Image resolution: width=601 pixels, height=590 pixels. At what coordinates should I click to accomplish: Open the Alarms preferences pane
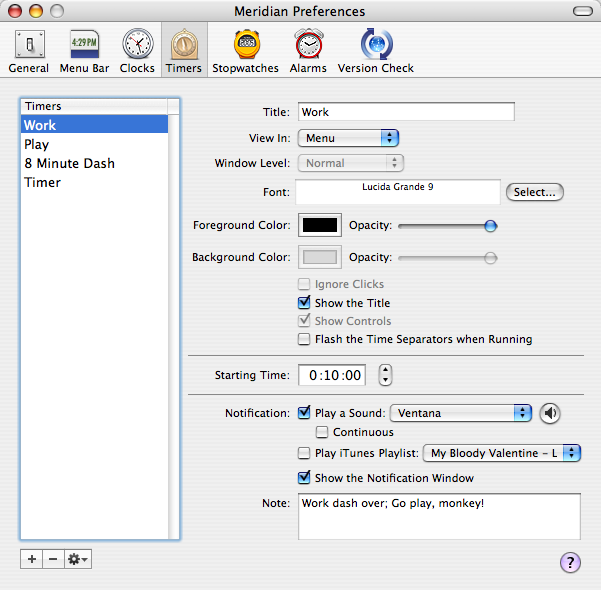pyautogui.click(x=308, y=50)
